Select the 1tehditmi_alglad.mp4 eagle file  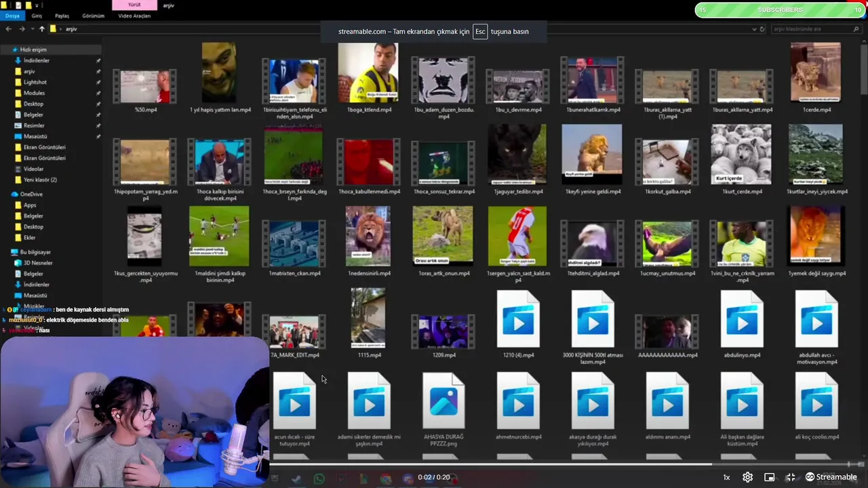tap(592, 243)
